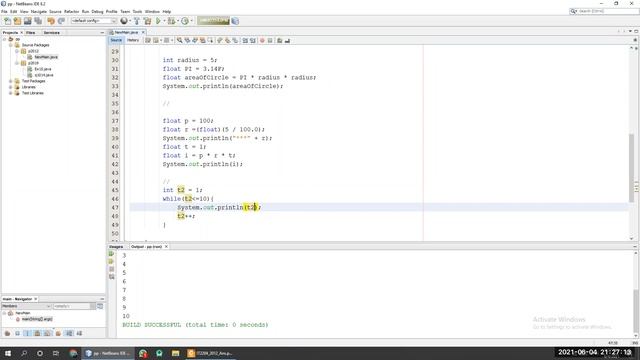Open the Members dropdown in Navigator
Image resolution: width=640 pixels, height=360 pixels.
click(x=27, y=306)
